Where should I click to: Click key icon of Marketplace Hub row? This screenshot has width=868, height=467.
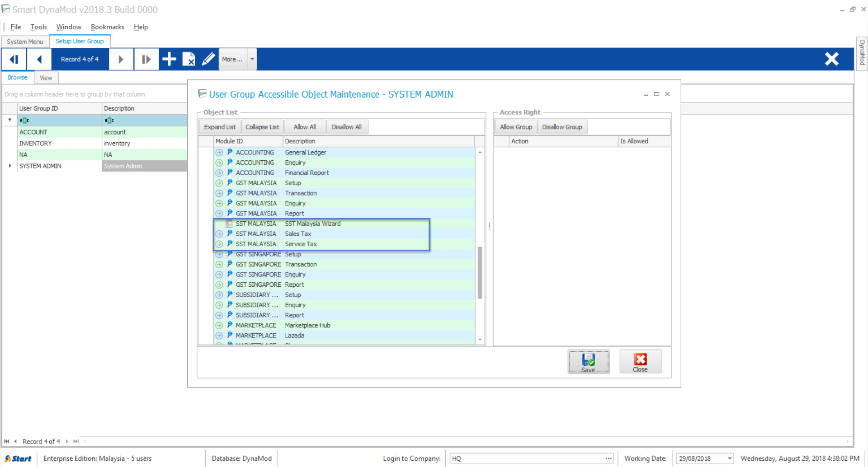coord(230,325)
